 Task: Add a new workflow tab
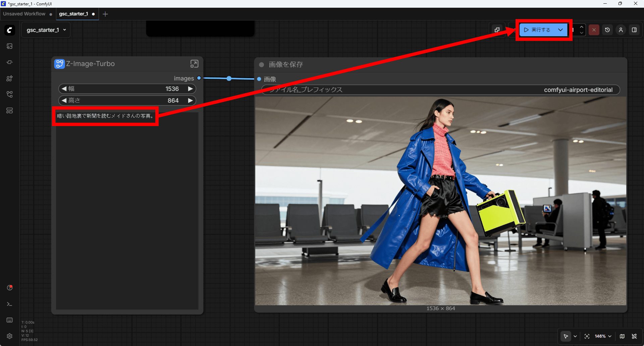[x=105, y=14]
